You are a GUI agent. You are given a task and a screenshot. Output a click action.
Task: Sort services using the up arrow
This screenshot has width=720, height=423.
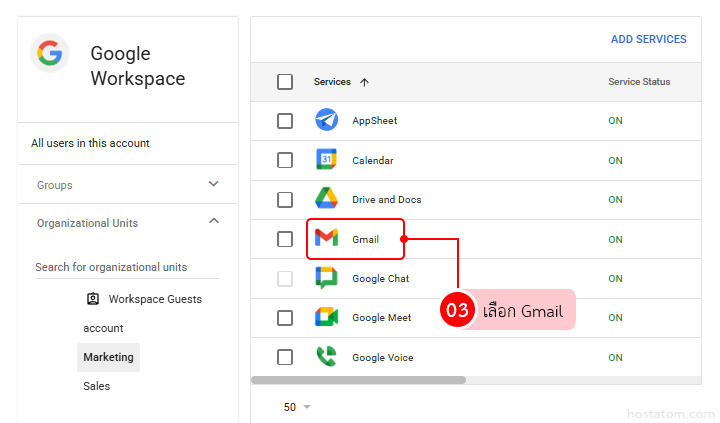(365, 82)
